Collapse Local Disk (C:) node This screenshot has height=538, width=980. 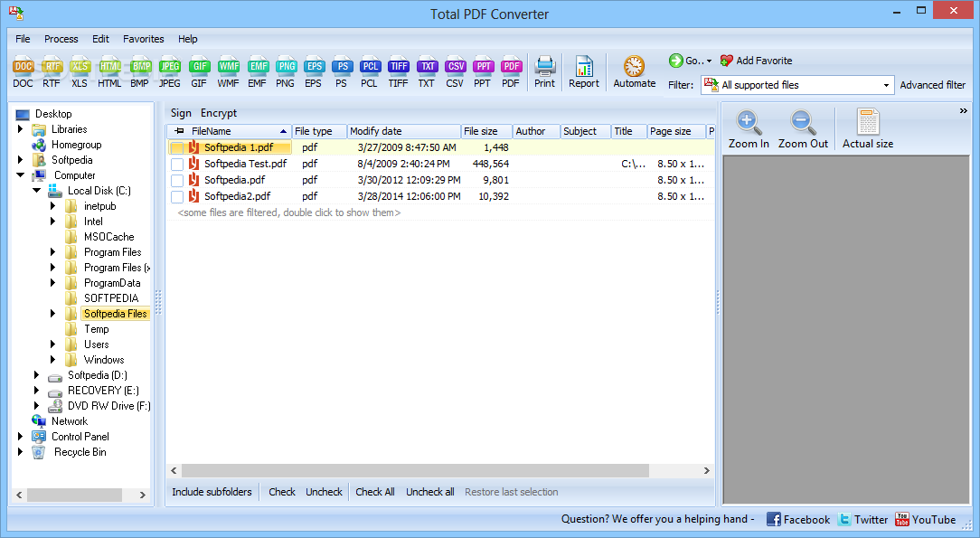[x=36, y=191]
